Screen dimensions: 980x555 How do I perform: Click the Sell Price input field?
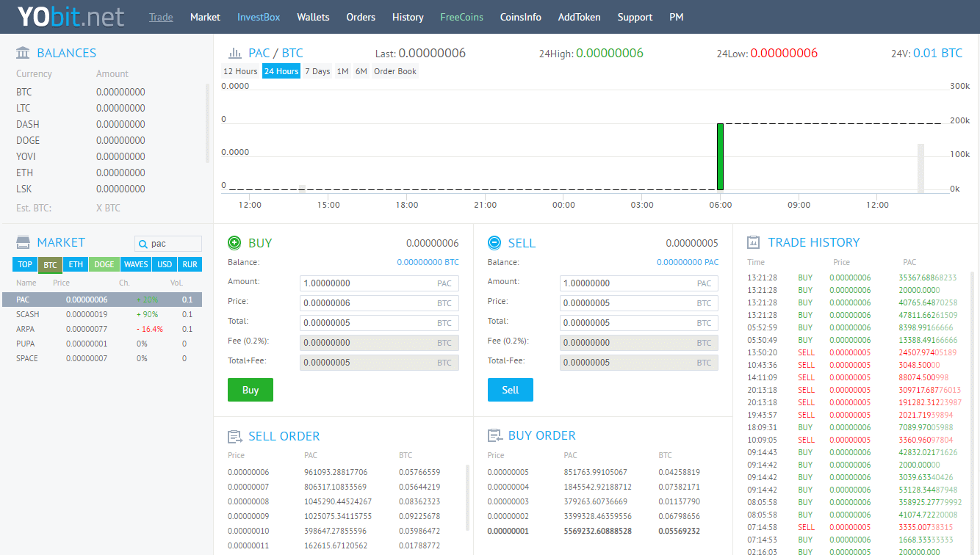pos(639,303)
